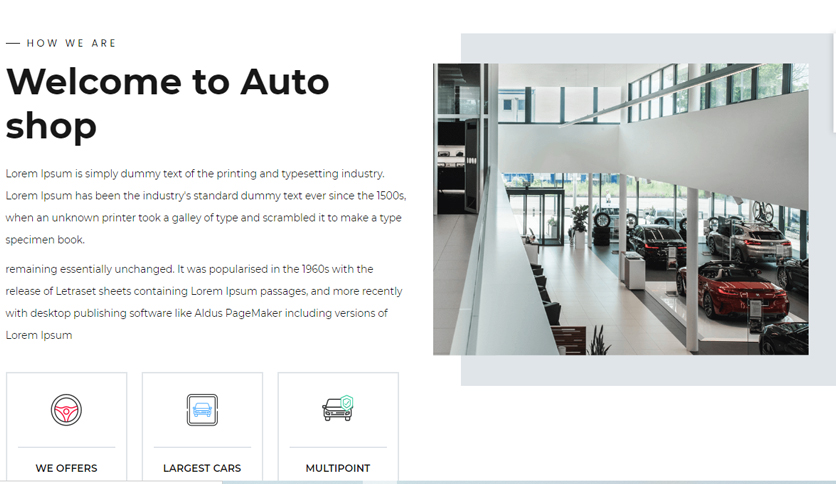
Task: Click the 'HOW WE ARE' subtitle
Action: pyautogui.click(x=71, y=43)
